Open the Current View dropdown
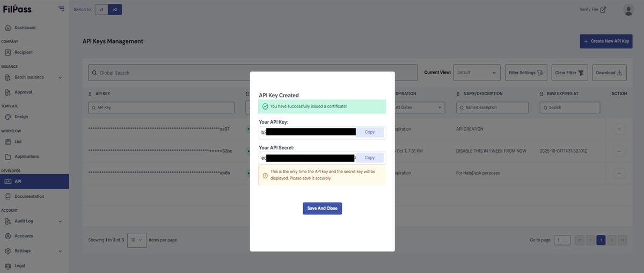The image size is (644, 273). [x=477, y=73]
